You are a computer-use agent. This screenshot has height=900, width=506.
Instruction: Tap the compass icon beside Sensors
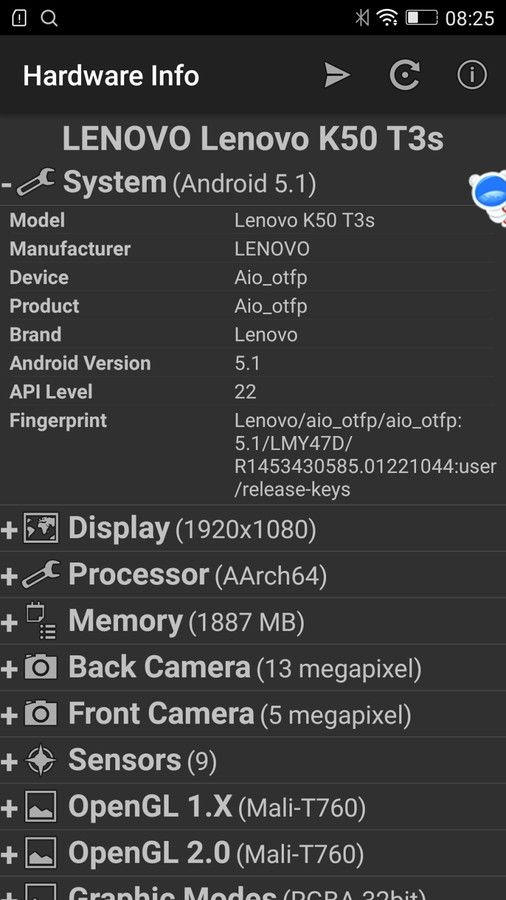(41, 760)
